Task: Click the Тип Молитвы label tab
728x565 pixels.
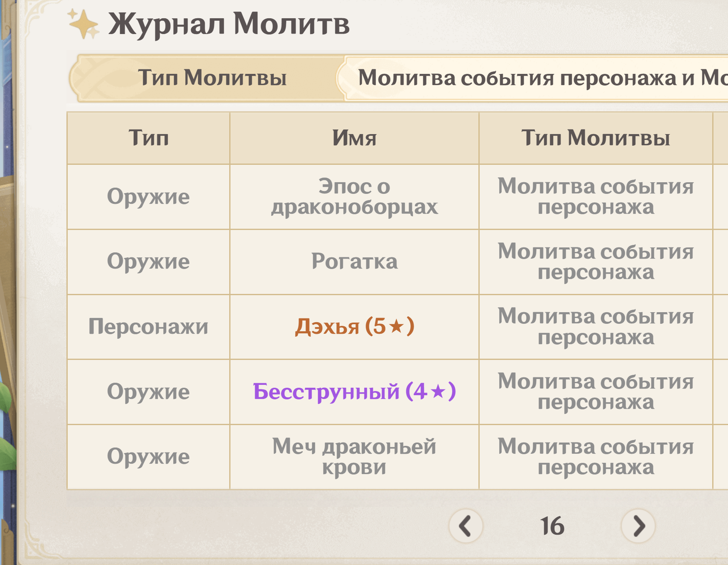Action: (212, 78)
